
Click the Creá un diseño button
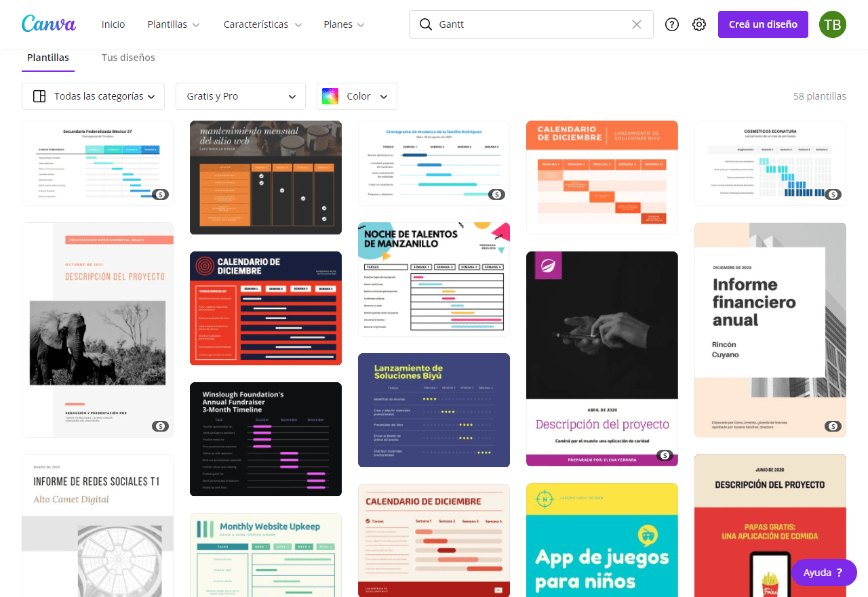[x=763, y=24]
